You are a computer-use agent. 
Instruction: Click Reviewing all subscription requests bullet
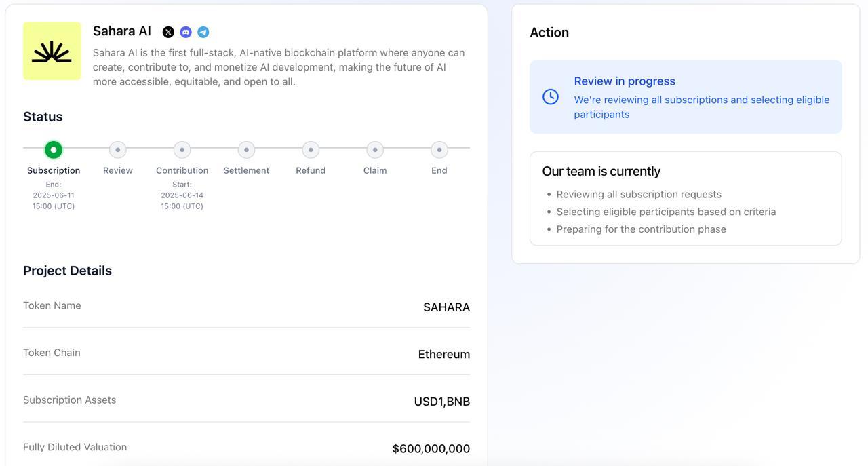(x=639, y=194)
